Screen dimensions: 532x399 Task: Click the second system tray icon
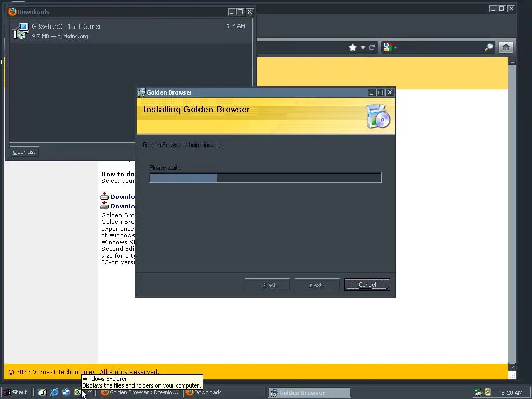point(487,392)
